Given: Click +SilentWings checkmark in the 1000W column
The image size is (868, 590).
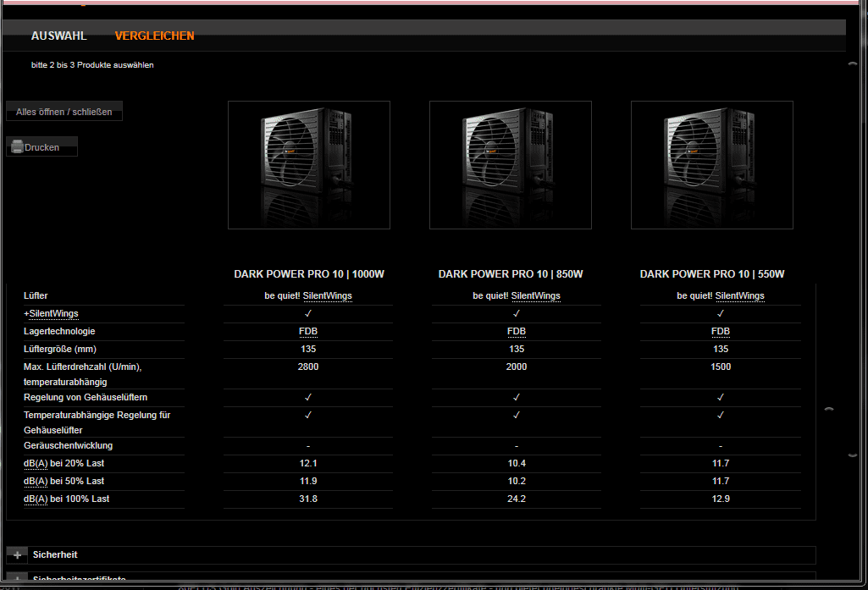Looking at the screenshot, I should (308, 313).
